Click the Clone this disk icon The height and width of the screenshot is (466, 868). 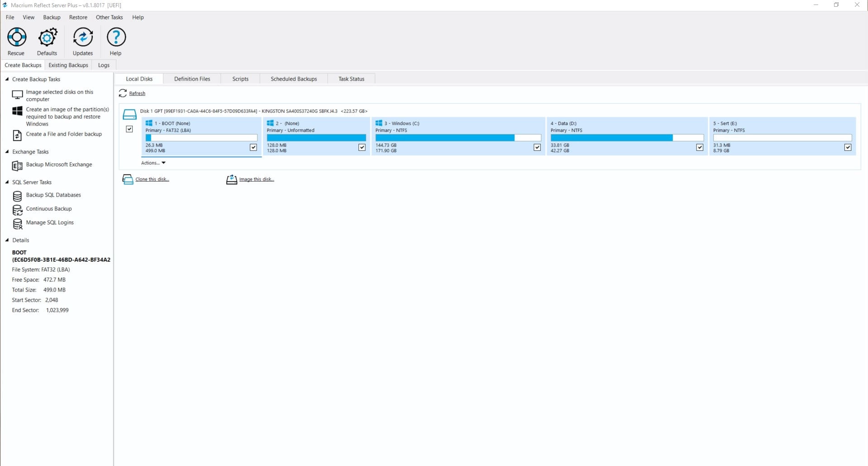click(x=128, y=179)
